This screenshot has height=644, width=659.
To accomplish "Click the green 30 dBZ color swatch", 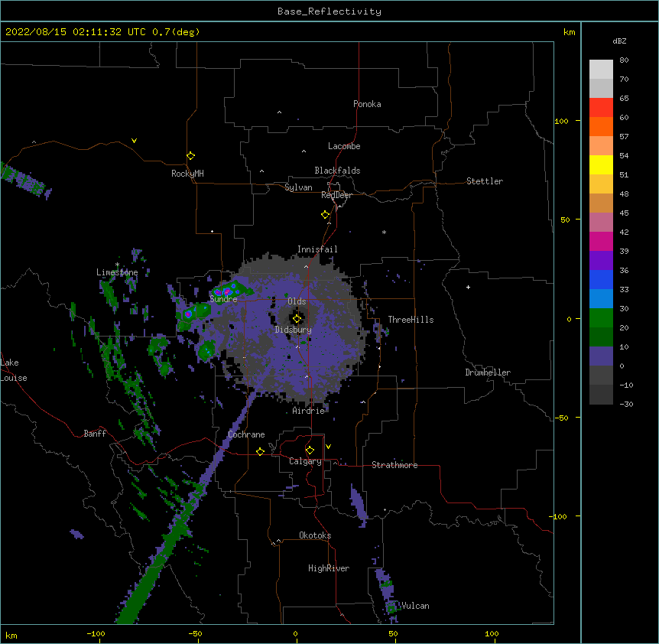I will coord(601,318).
